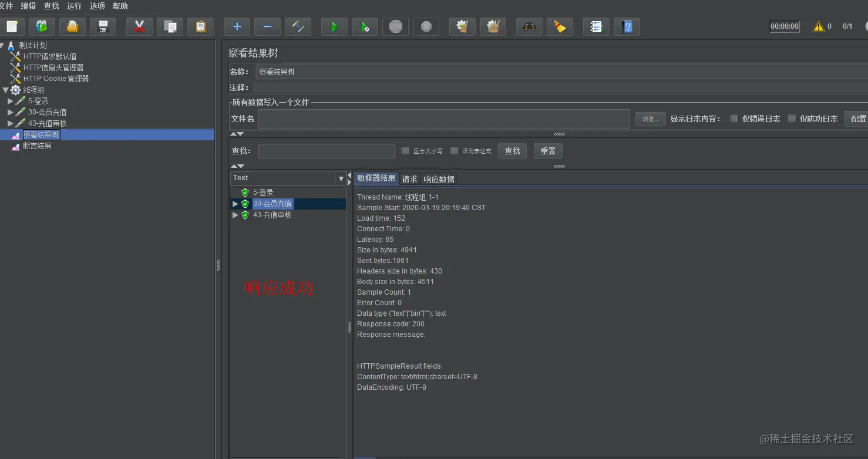This screenshot has height=459, width=868.
Task: Click the Expand All plus icon
Action: coord(237,26)
